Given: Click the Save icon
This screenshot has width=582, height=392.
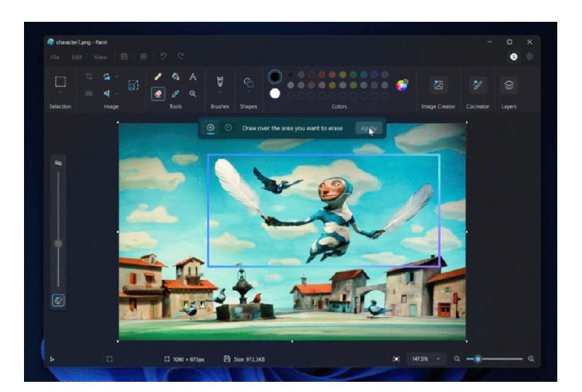Looking at the screenshot, I should [124, 57].
